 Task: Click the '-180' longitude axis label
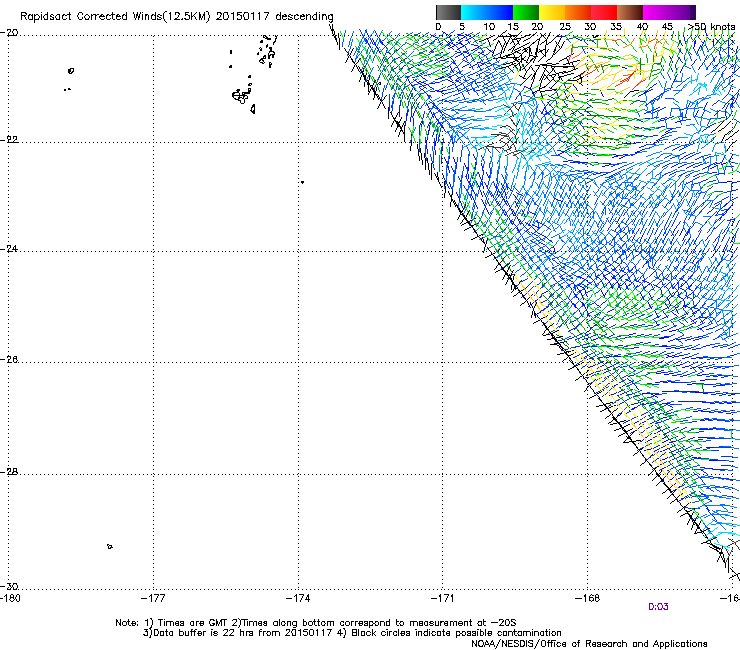10,599
